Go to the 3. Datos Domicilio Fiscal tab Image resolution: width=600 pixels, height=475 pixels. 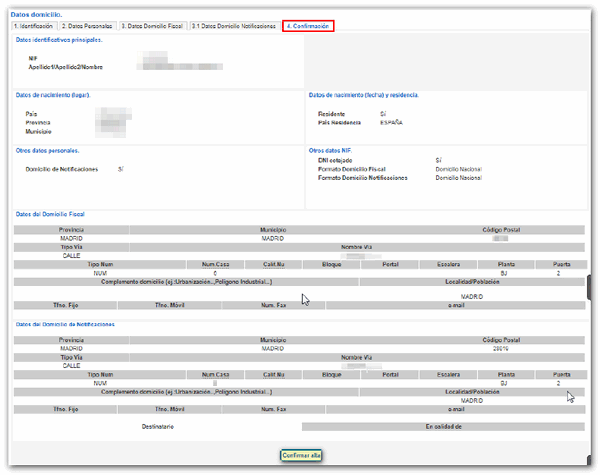[x=152, y=26]
